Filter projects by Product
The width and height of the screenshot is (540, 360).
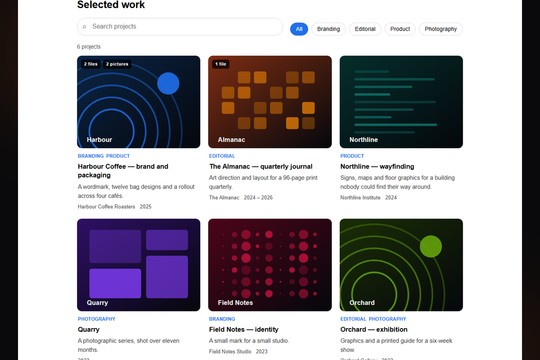pos(400,29)
